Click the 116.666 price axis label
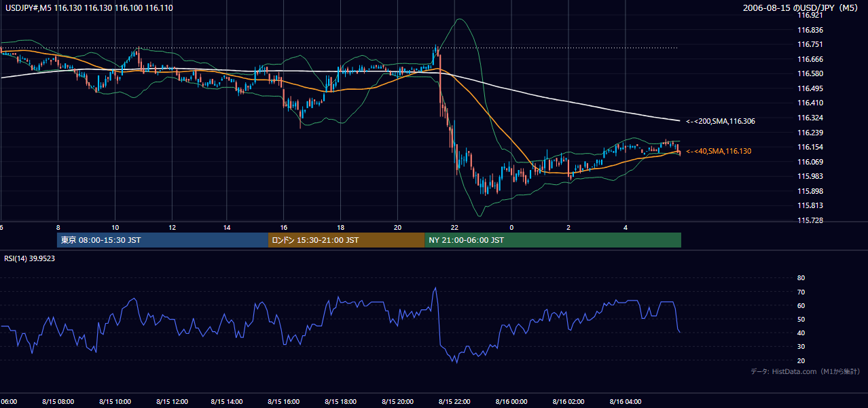 tap(810, 59)
